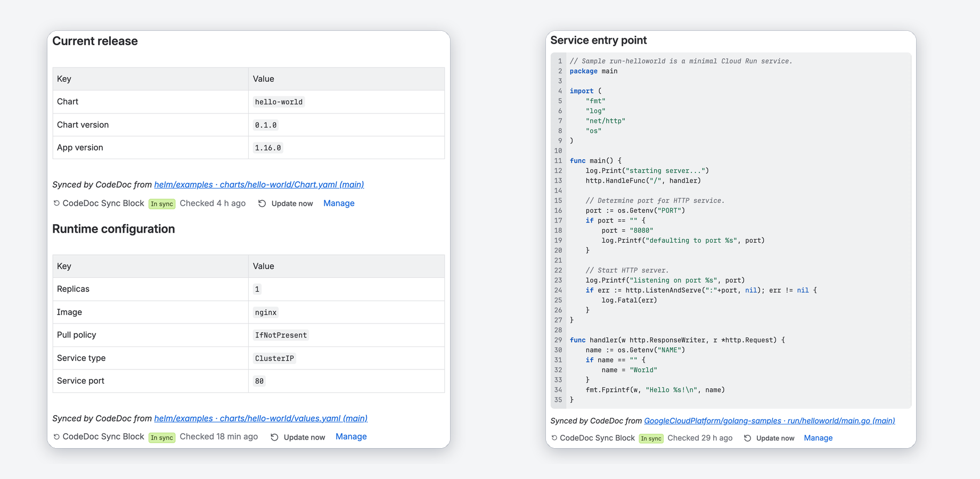Click Manage for the Service entry point block
Image resolution: width=980 pixels, height=479 pixels.
tap(818, 438)
